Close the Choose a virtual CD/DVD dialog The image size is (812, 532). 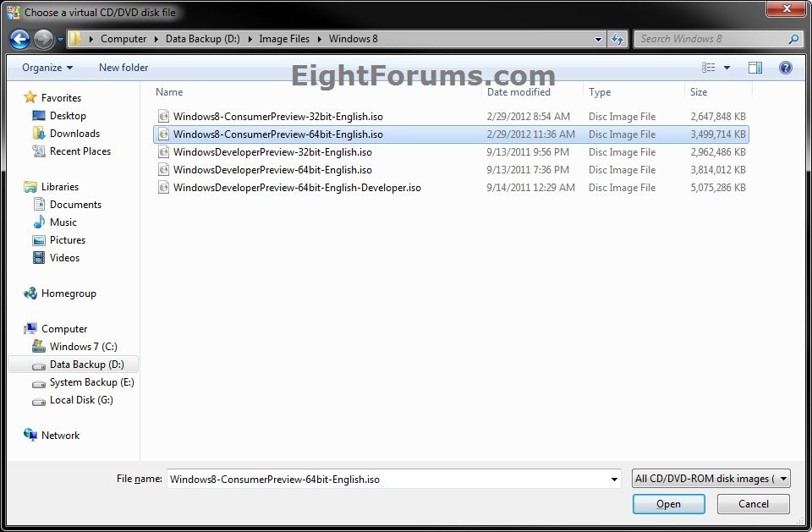click(786, 8)
